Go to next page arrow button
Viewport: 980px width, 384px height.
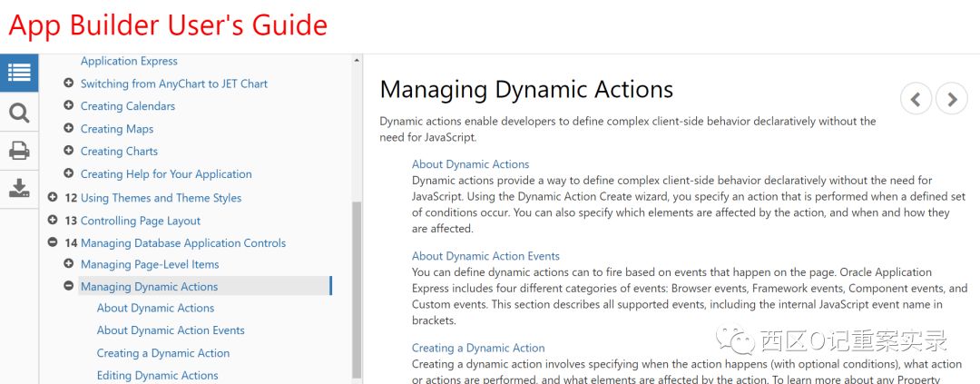coord(951,99)
